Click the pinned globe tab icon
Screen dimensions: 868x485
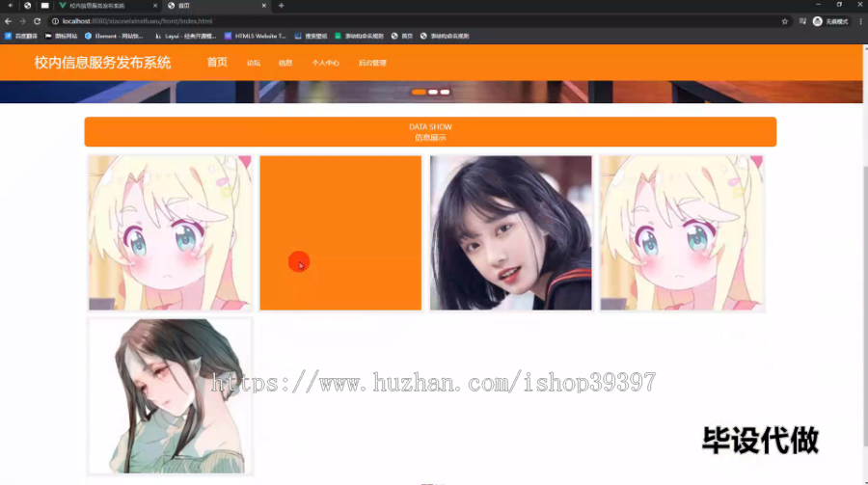coord(27,6)
